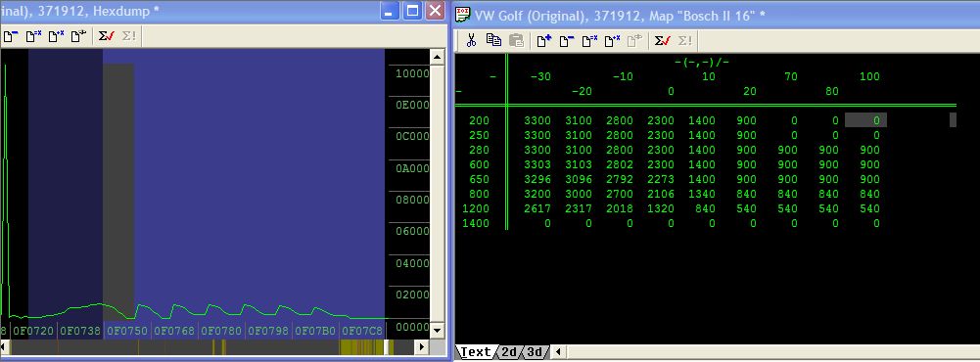Click the left scroll arrow beside map tabs
Screen dimensions: 980x362
click(x=558, y=352)
